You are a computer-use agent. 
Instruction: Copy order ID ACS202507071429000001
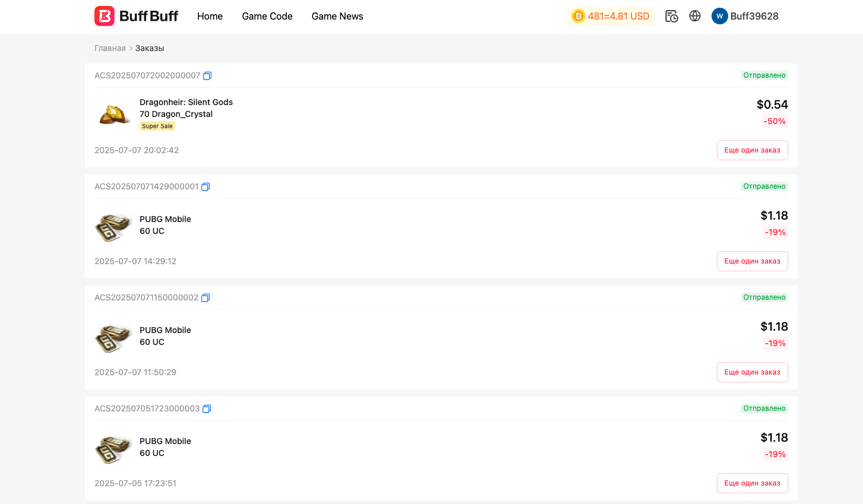pyautogui.click(x=206, y=187)
